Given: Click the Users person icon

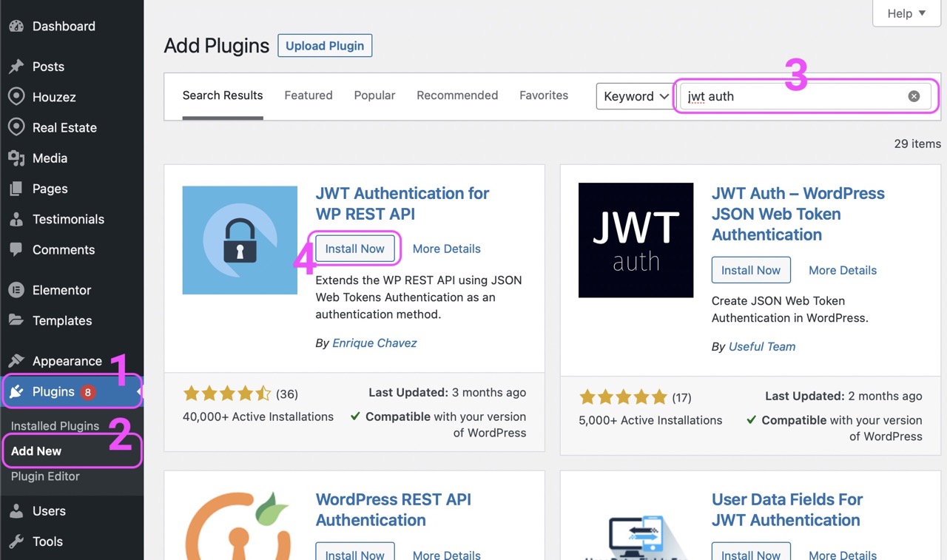Looking at the screenshot, I should point(16,511).
